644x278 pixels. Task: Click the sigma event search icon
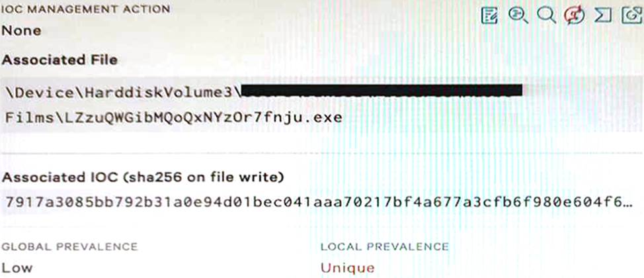pyautogui.click(x=603, y=16)
